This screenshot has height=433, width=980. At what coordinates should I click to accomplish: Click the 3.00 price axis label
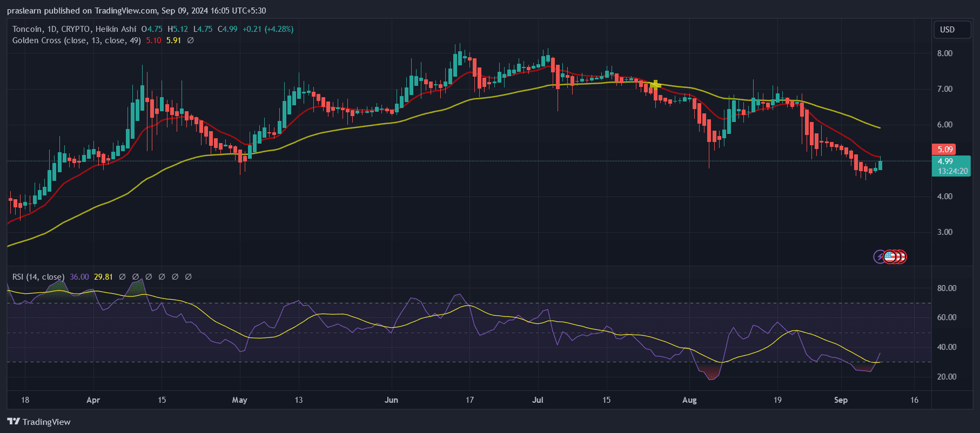point(945,232)
